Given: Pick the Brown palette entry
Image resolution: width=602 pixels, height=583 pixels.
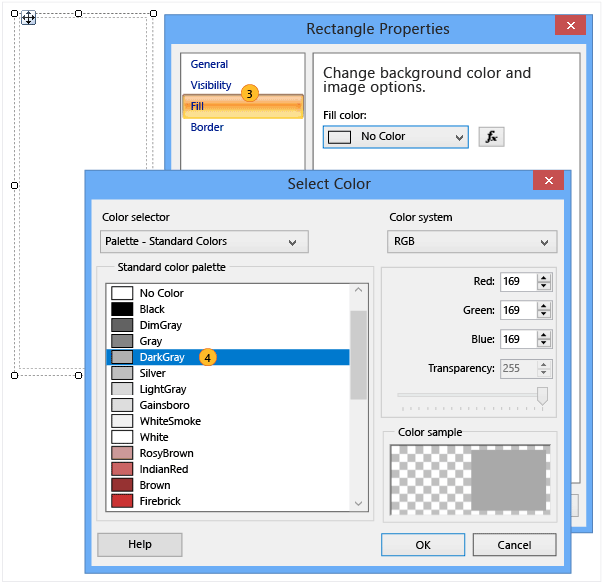Looking at the screenshot, I should (x=228, y=485).
